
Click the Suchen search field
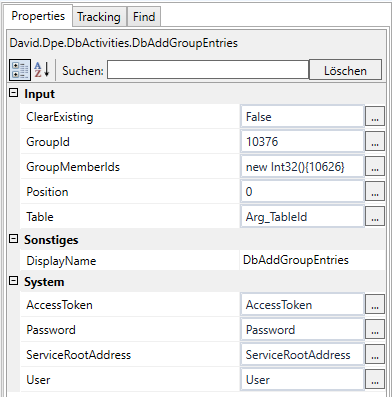pyautogui.click(x=208, y=70)
